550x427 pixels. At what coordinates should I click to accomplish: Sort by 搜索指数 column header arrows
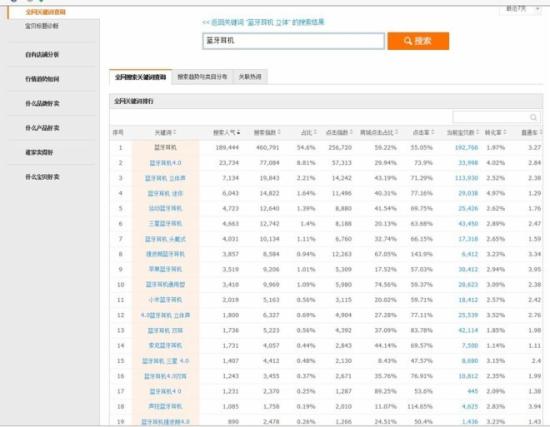click(x=279, y=132)
